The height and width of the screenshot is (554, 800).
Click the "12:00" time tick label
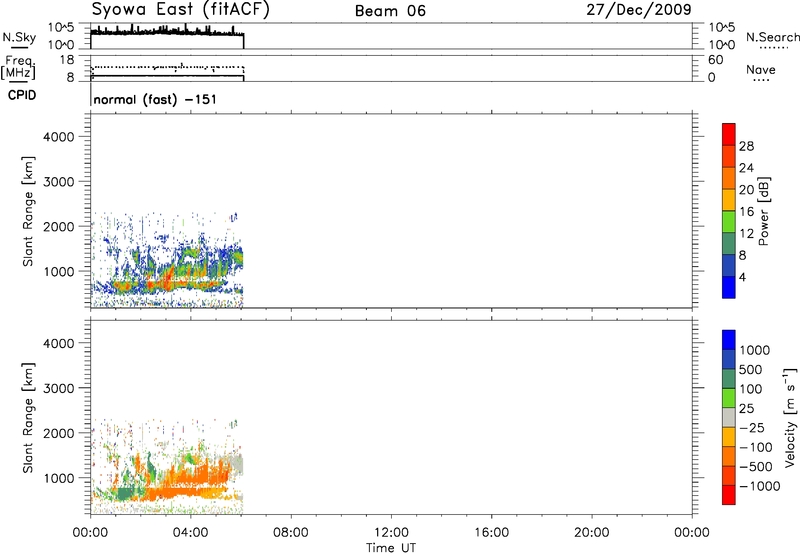pyautogui.click(x=391, y=533)
